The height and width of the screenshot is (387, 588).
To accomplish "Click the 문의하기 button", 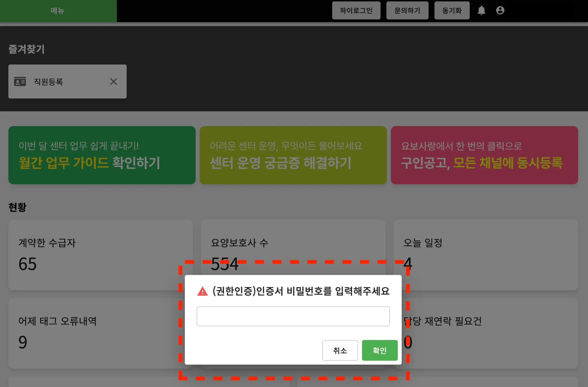I will point(407,11).
